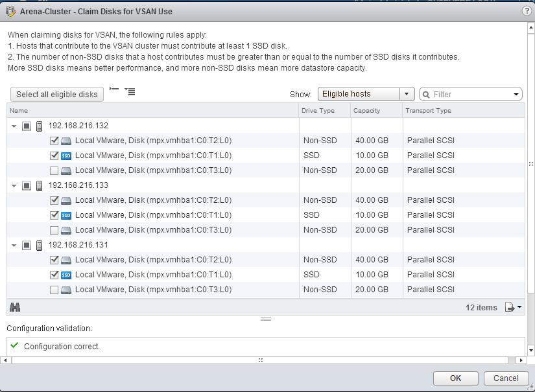The width and height of the screenshot is (535, 392).
Task: Uncheck T2 40 GB disk on host 192.168.216.132
Action: (x=54, y=141)
